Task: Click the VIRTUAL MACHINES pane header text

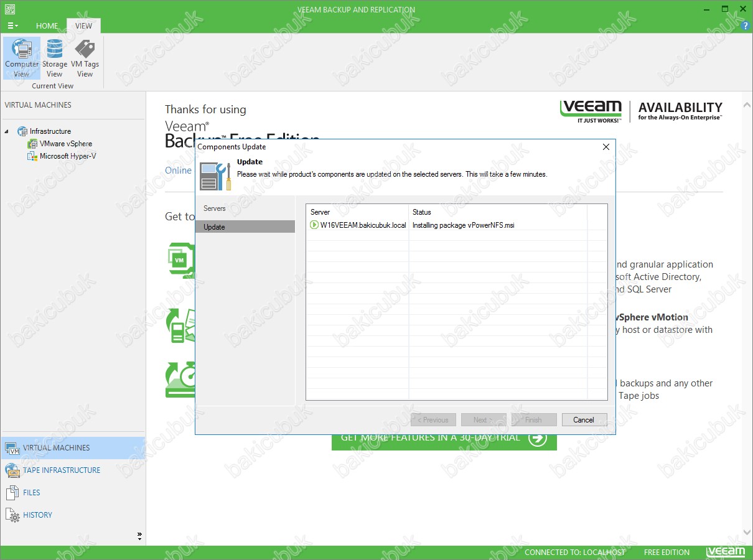Action: click(x=38, y=105)
